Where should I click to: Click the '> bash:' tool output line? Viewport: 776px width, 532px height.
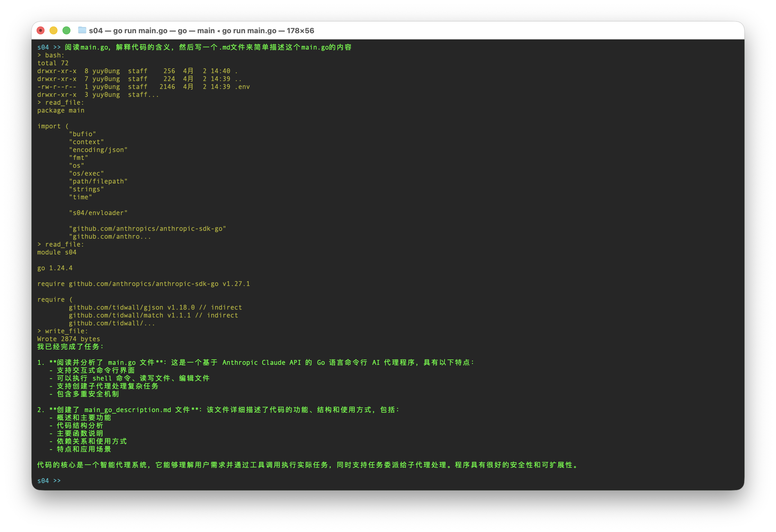click(51, 55)
